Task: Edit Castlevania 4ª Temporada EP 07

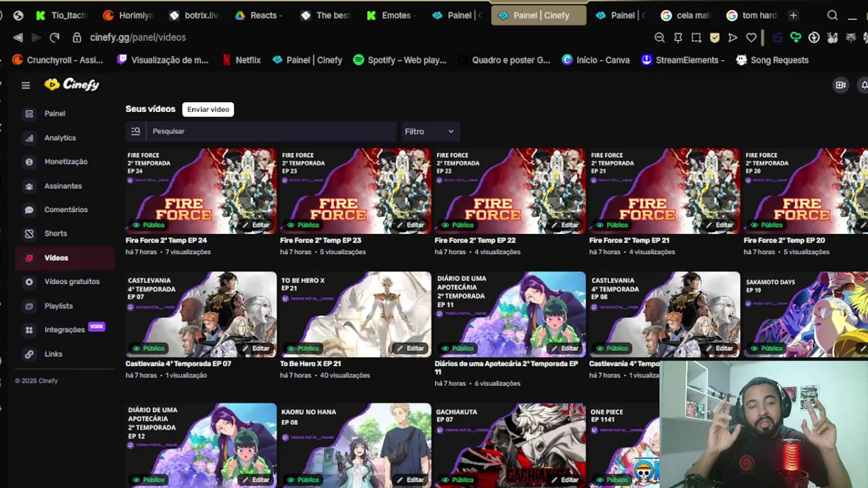Action: coord(256,348)
